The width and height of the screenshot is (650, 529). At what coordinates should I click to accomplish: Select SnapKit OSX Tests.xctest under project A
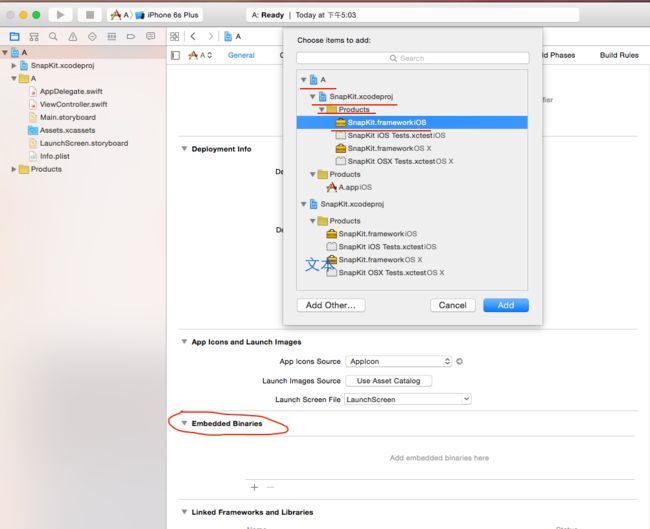pyautogui.click(x=394, y=161)
